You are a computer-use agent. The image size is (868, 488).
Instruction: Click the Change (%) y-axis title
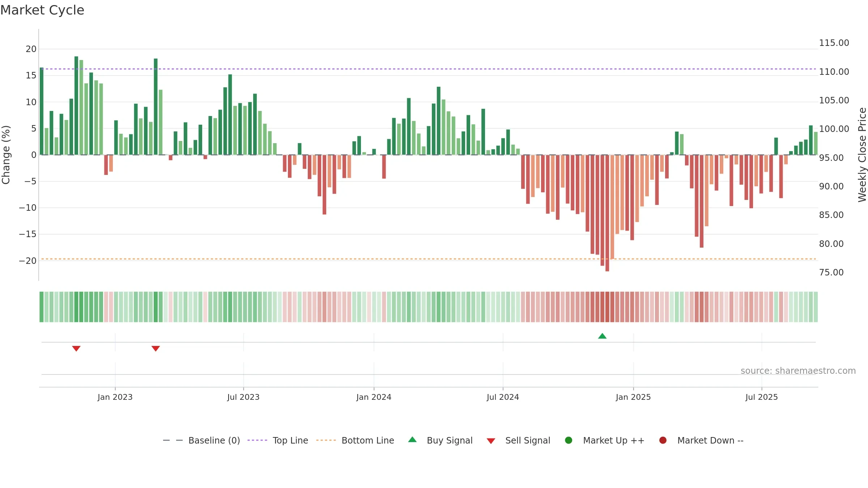point(6,155)
